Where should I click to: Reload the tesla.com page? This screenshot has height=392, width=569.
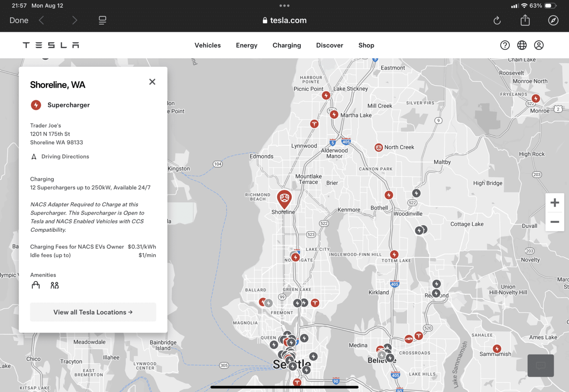pyautogui.click(x=497, y=21)
